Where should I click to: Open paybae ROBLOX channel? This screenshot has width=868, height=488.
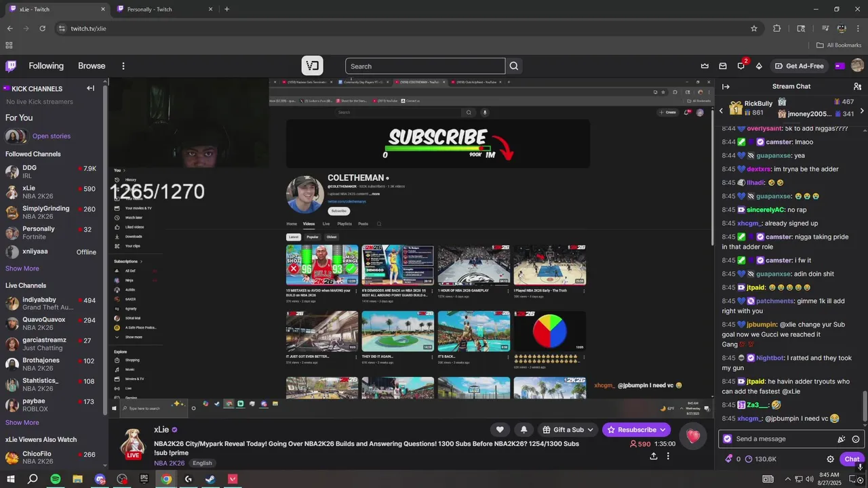tap(52, 405)
